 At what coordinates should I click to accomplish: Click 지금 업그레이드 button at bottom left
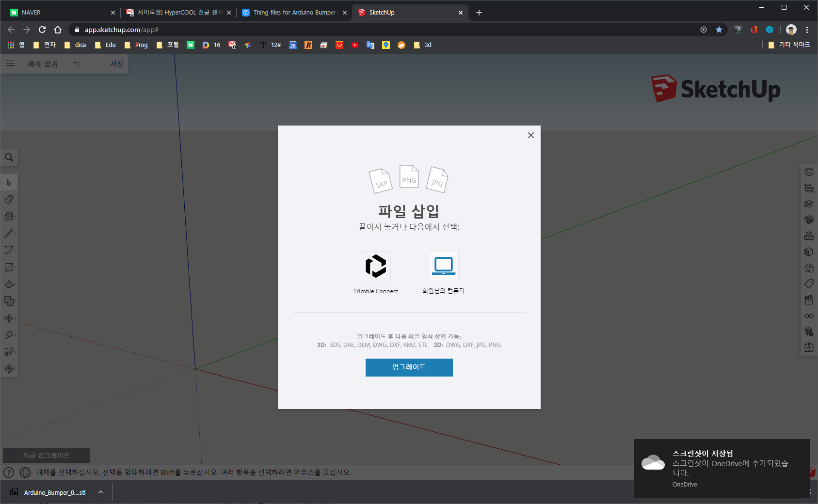coord(47,456)
